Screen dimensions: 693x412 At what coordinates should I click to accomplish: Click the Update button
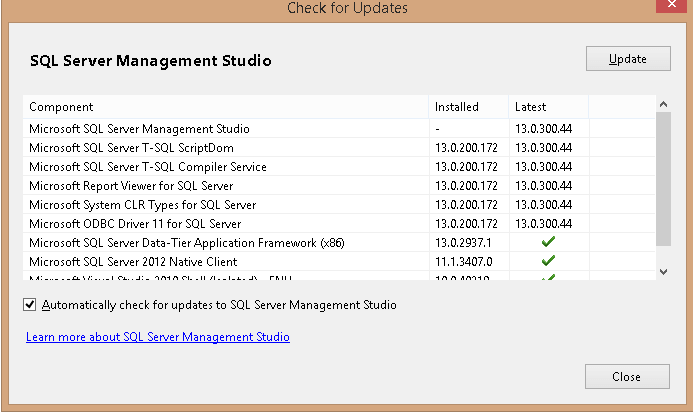[x=628, y=58]
